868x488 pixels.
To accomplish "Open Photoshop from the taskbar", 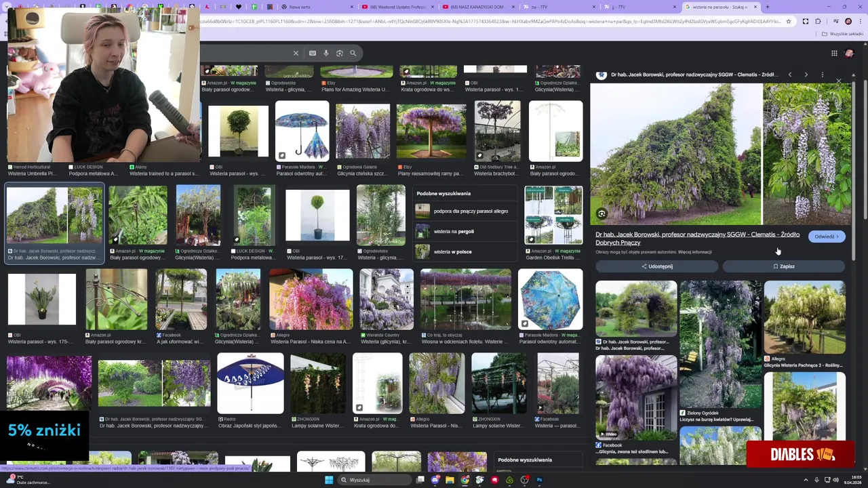I will point(539,480).
